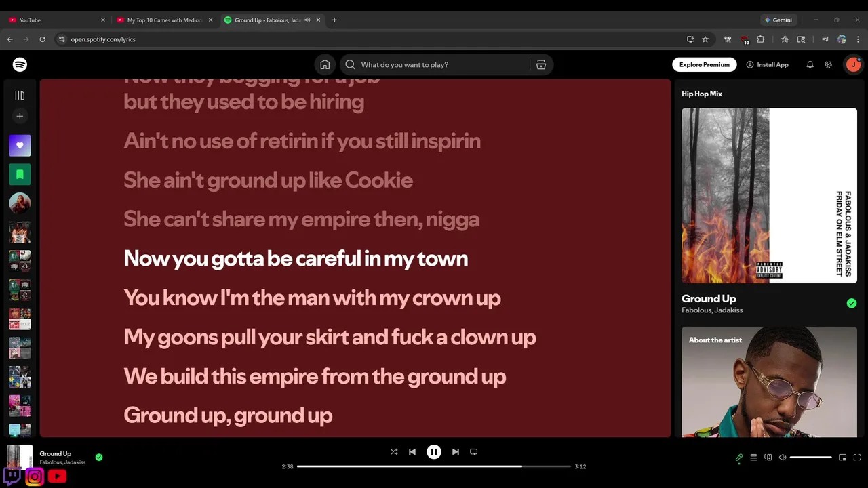This screenshot has height=488, width=868.
Task: Open the miniplayer icon
Action: pyautogui.click(x=843, y=457)
